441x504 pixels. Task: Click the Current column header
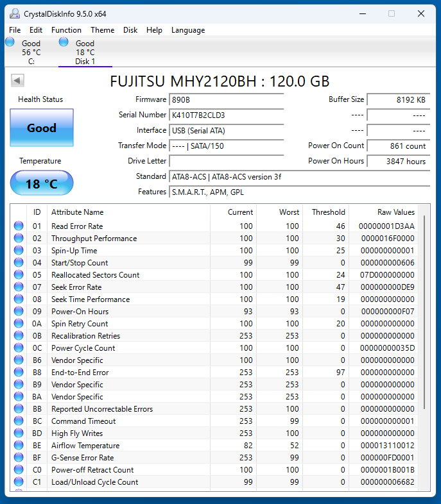[234, 212]
